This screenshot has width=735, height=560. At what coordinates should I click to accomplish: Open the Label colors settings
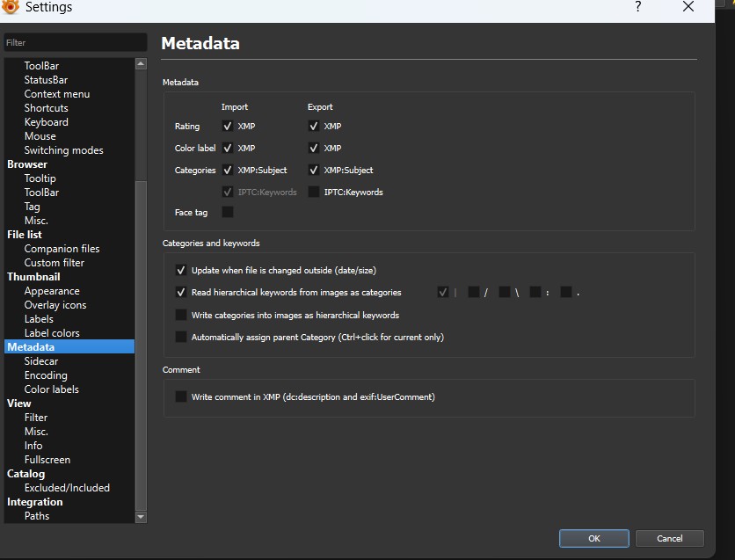coord(51,332)
